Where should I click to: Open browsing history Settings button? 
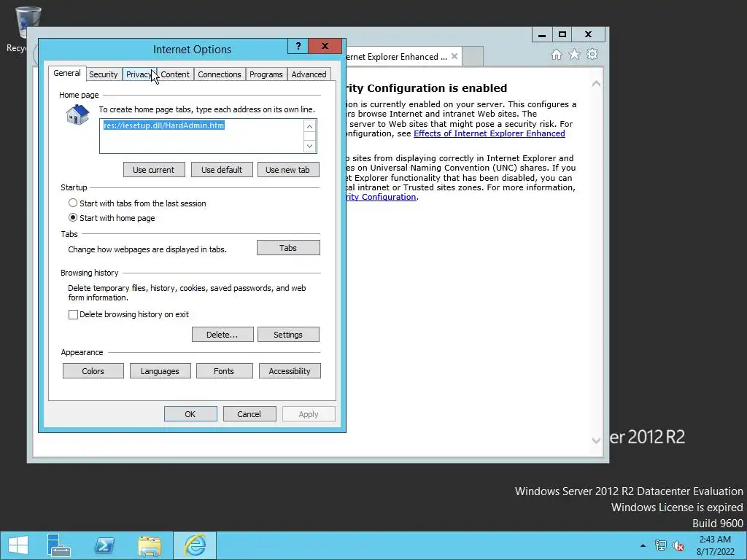[288, 334]
